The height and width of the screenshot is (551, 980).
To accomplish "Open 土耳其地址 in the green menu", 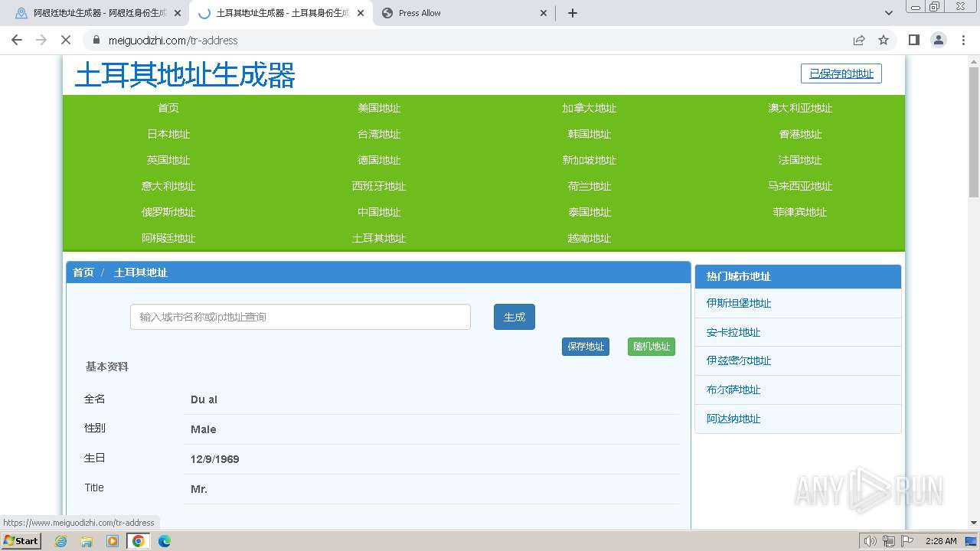I will 379,238.
